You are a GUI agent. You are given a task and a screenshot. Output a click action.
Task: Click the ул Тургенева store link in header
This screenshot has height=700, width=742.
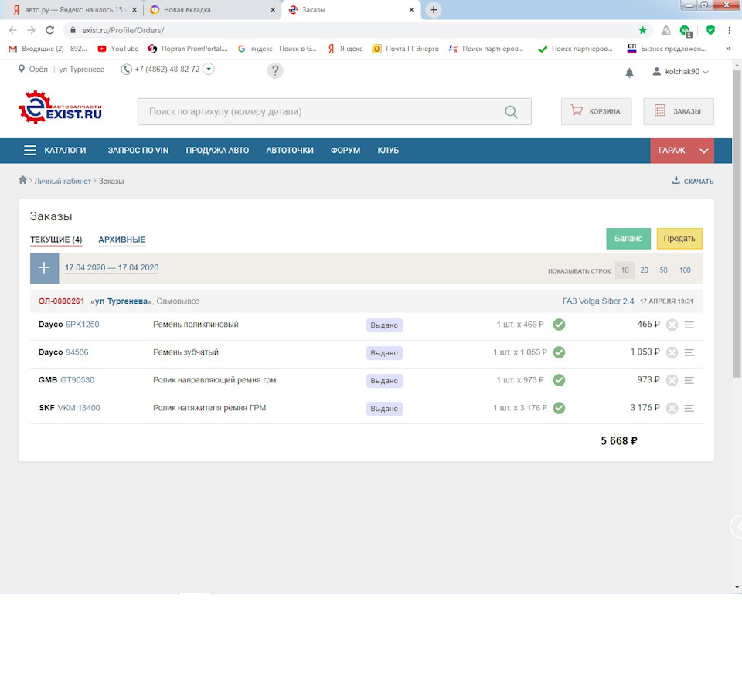point(82,70)
